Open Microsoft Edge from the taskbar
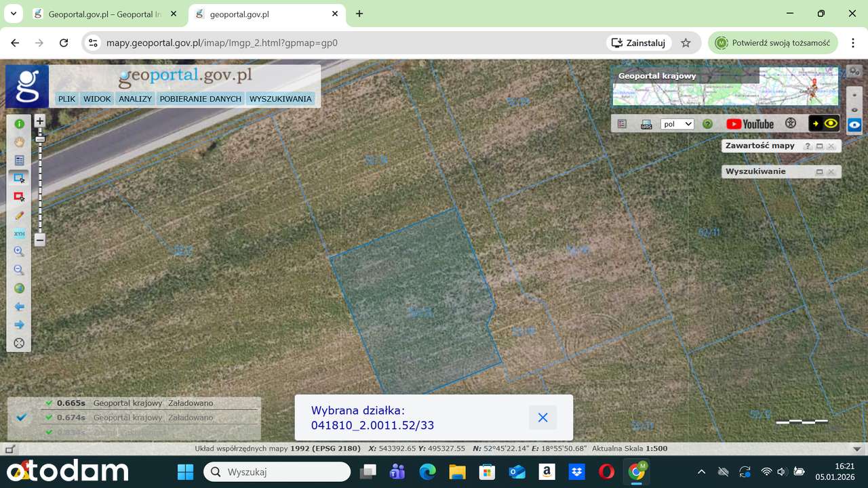 (x=427, y=472)
